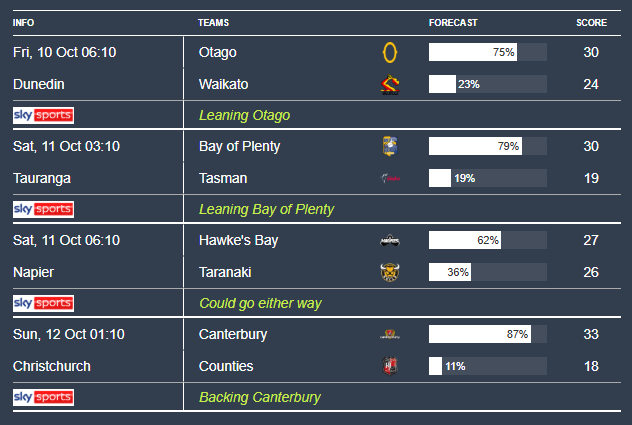Click the Sat, 11 Oct 06:10 match date

[66, 241]
